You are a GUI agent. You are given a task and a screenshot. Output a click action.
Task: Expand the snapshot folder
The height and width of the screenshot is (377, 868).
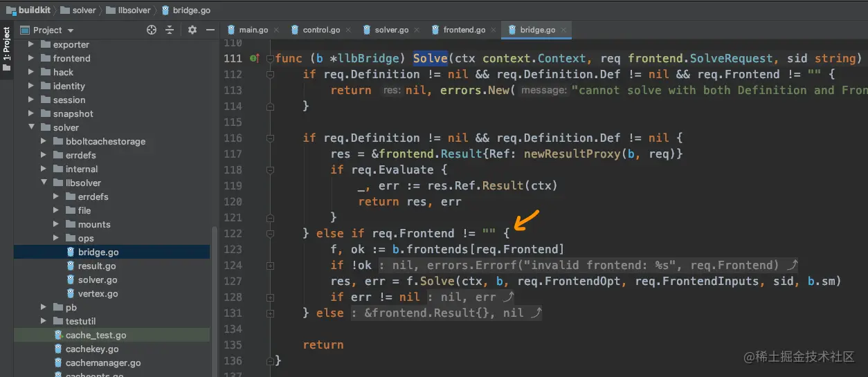31,113
